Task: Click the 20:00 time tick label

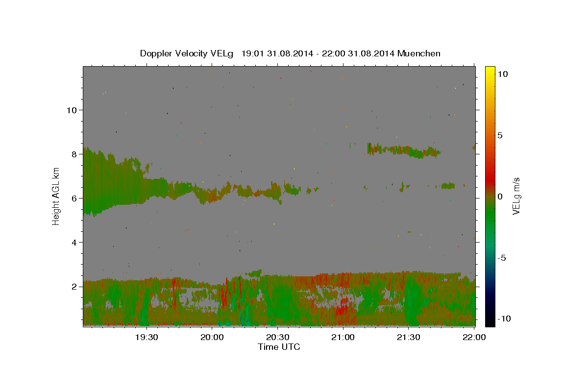Action: coord(212,337)
